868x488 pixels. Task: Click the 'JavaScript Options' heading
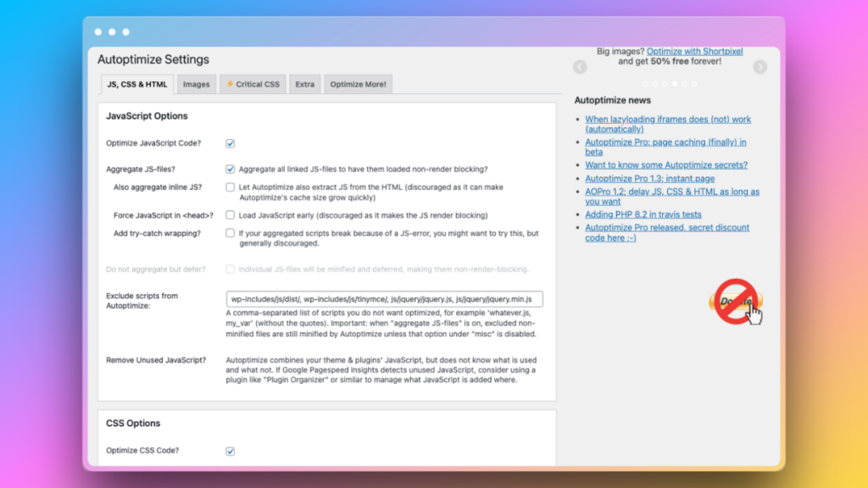tap(147, 115)
